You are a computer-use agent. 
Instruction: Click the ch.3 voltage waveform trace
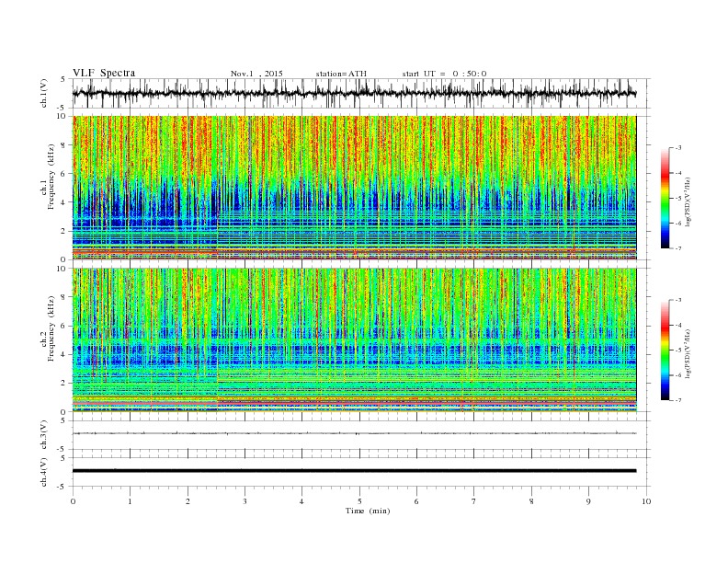pyautogui.click(x=354, y=433)
